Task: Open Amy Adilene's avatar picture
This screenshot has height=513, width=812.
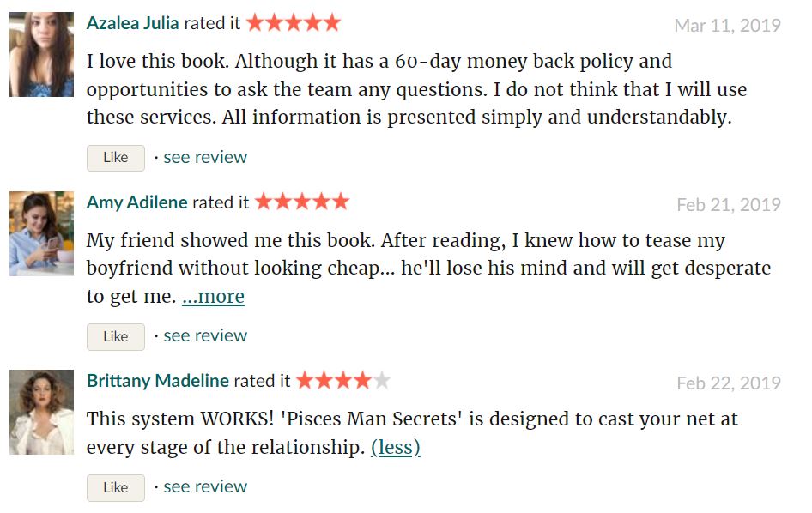Action: [x=41, y=233]
